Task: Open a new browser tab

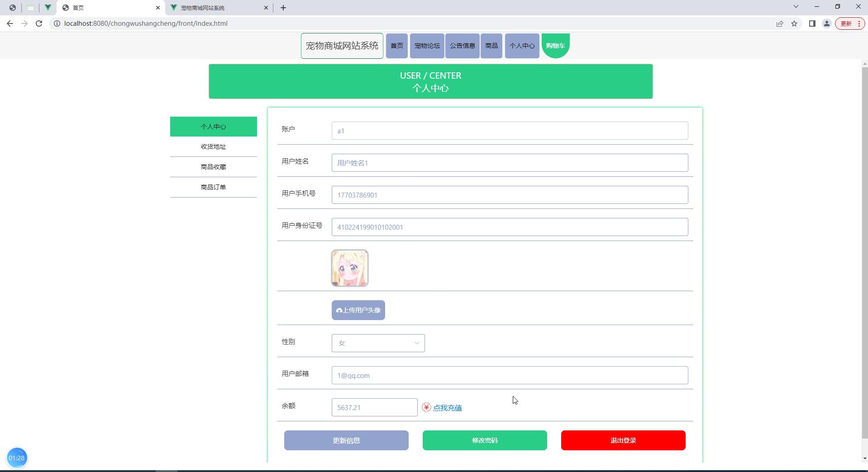Action: [x=283, y=8]
